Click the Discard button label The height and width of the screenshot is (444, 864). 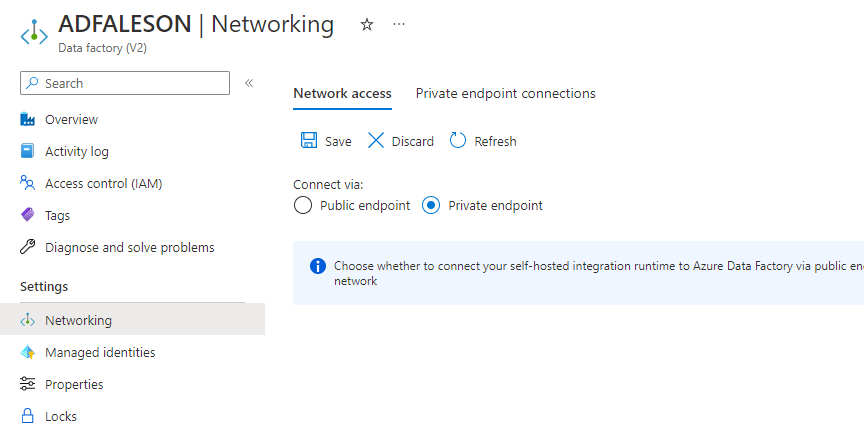pos(413,142)
